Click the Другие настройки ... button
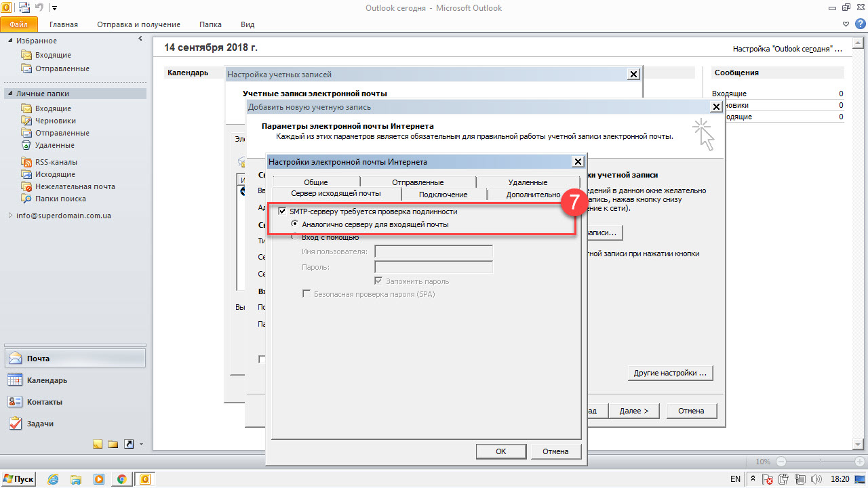868x488 pixels. click(670, 373)
